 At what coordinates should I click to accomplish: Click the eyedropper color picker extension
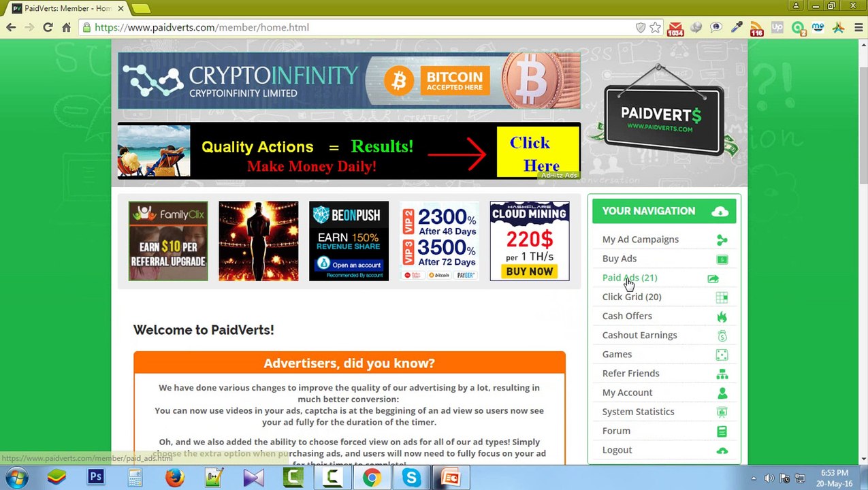[x=737, y=27]
